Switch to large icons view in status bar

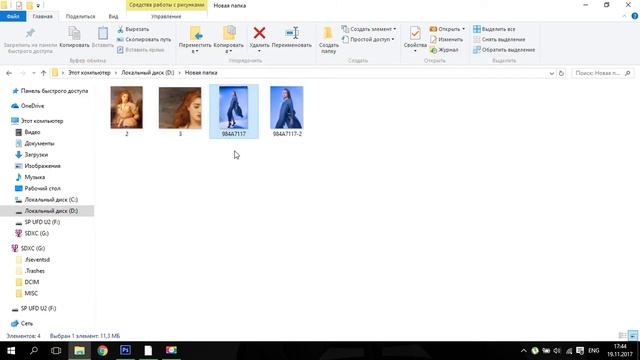pyautogui.click(x=633, y=336)
